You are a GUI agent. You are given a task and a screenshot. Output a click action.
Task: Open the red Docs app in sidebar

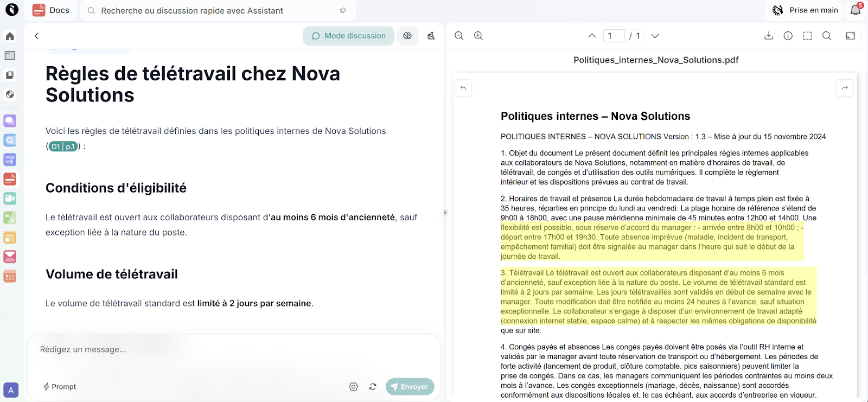pos(10,179)
